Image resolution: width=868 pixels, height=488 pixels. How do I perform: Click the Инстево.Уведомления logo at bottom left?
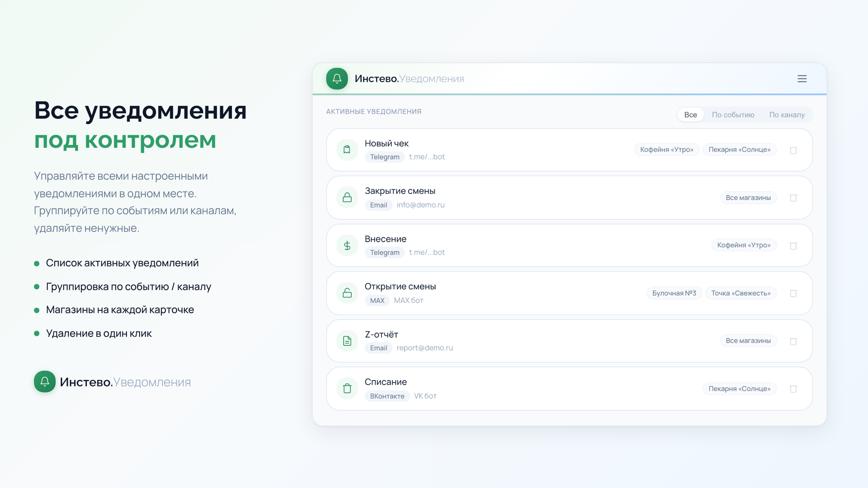click(x=113, y=382)
